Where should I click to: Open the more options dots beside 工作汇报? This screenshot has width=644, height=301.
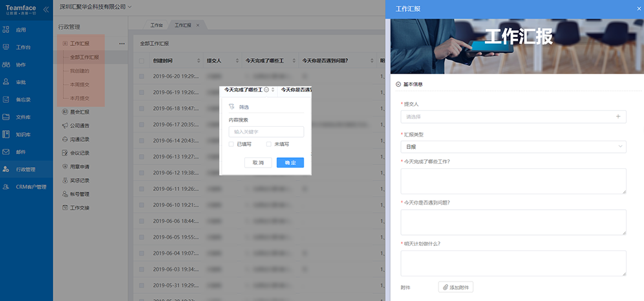[x=122, y=43]
